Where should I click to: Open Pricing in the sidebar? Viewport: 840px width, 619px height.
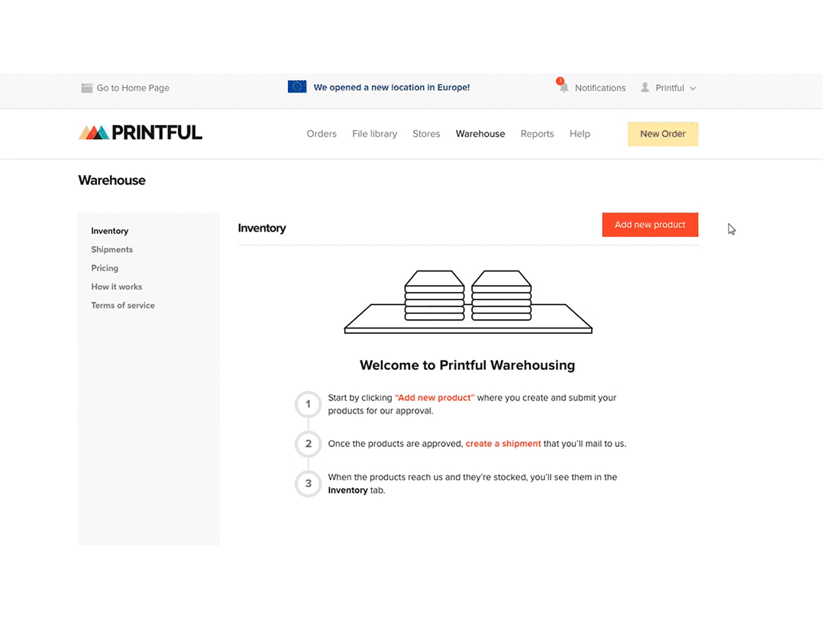point(105,268)
